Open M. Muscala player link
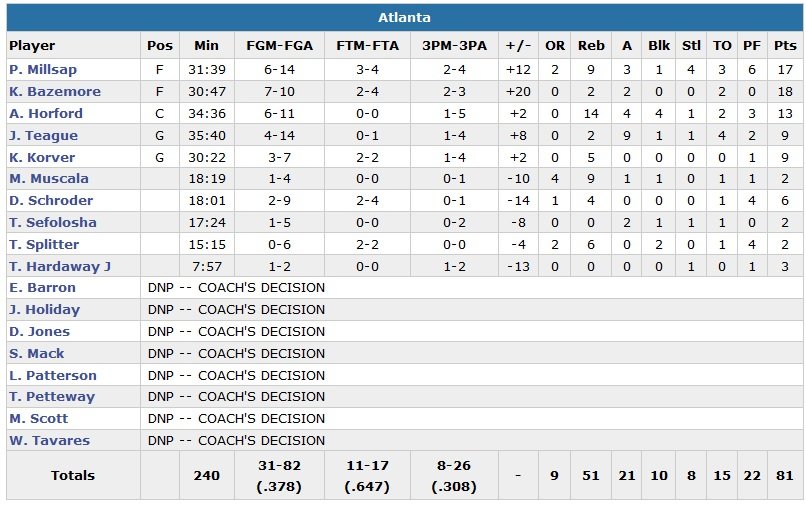Image resolution: width=806 pixels, height=506 pixels. 49,179
